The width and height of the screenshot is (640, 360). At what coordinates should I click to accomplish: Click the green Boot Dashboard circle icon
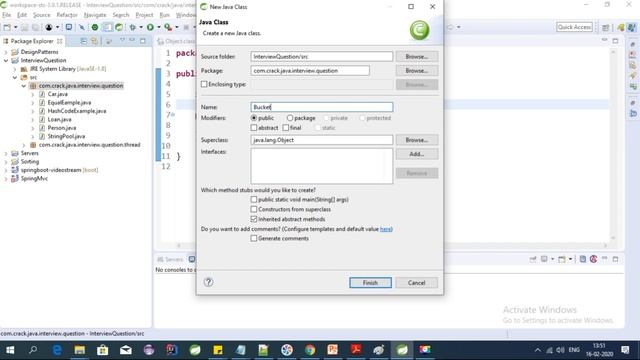(x=95, y=27)
